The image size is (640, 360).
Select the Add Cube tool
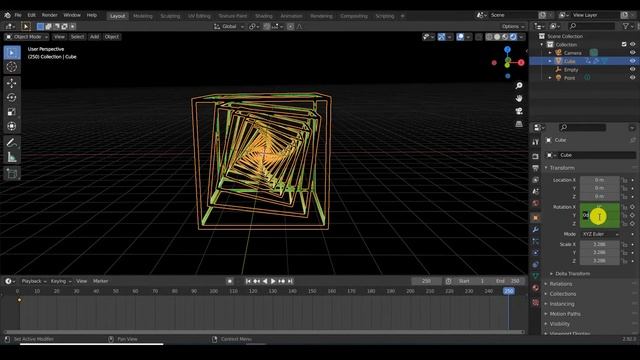click(12, 173)
